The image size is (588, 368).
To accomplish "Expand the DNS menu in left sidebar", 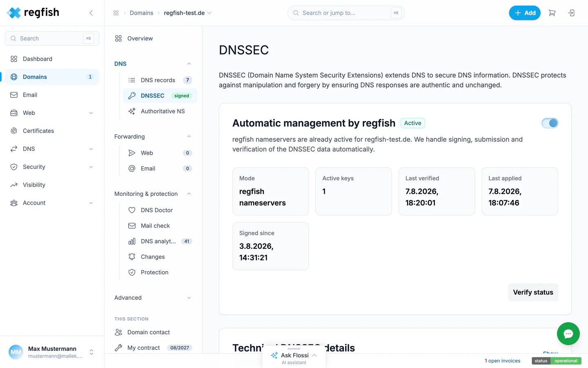I will click(x=91, y=149).
